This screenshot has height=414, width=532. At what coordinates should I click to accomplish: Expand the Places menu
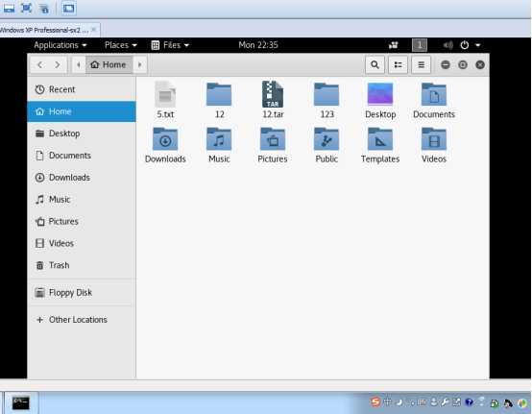coord(120,45)
